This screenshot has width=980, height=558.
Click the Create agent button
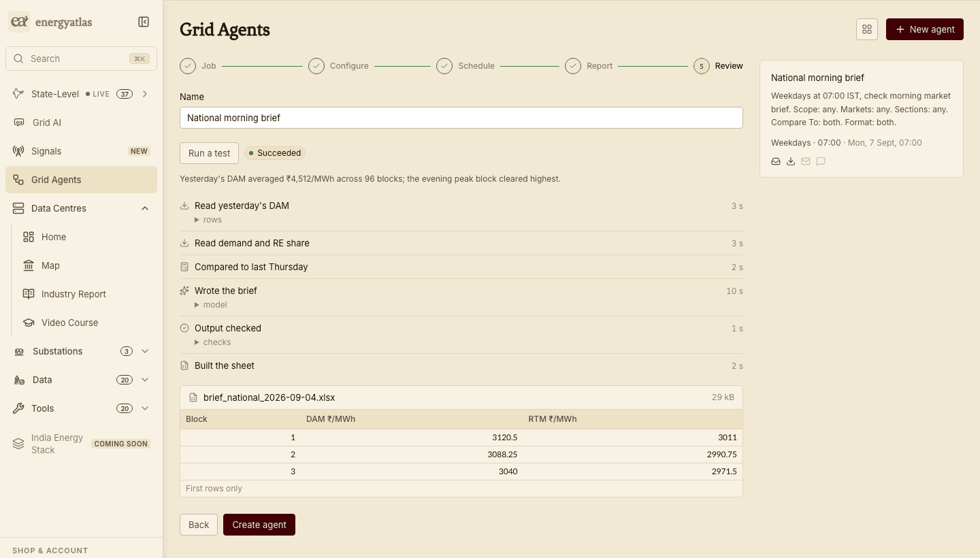point(259,525)
